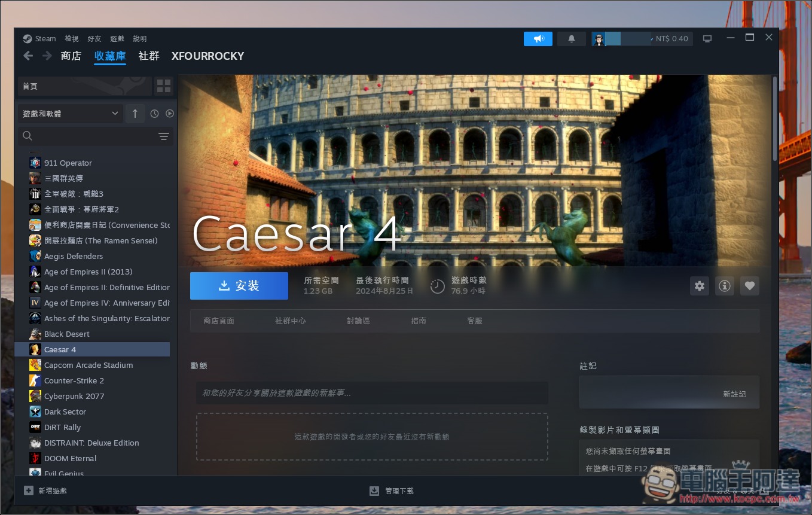The height and width of the screenshot is (515, 812).
Task: Switch to the 商店 tab
Action: point(71,56)
